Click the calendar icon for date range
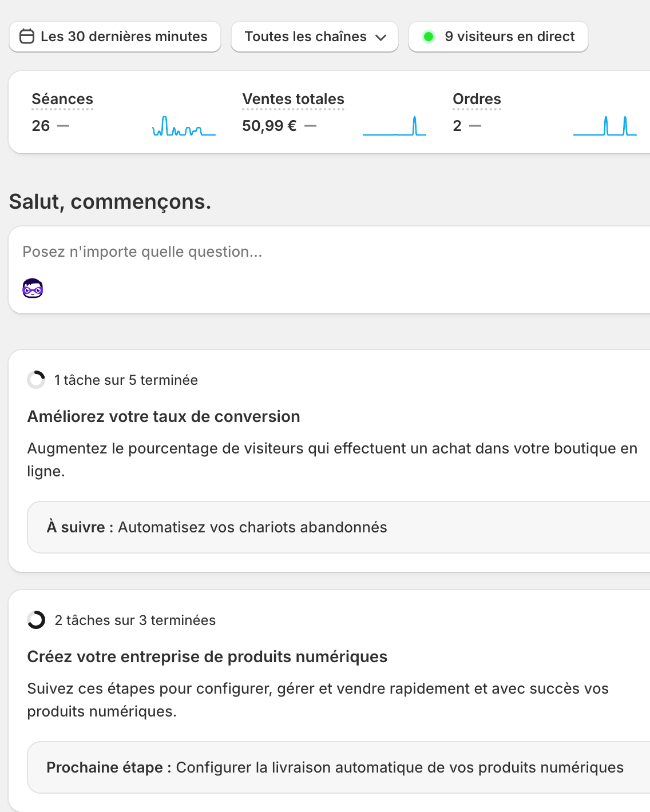Screen dimensions: 650x812 27,37
